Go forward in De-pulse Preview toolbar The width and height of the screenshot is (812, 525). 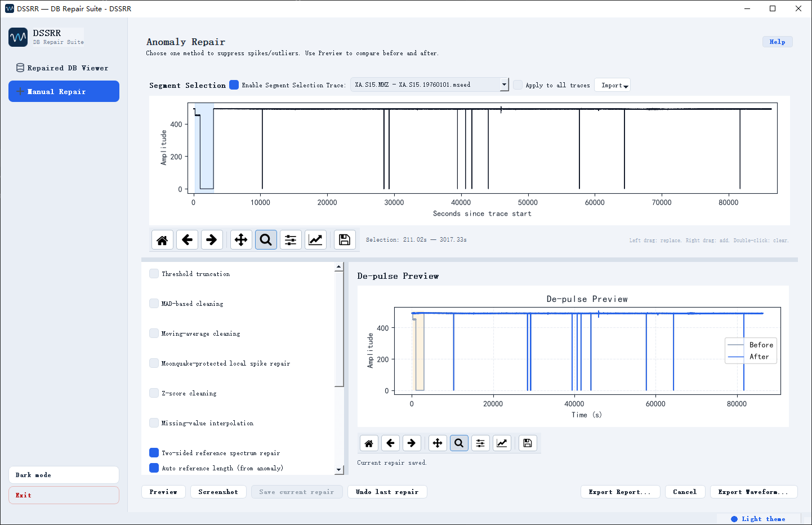tap(412, 443)
